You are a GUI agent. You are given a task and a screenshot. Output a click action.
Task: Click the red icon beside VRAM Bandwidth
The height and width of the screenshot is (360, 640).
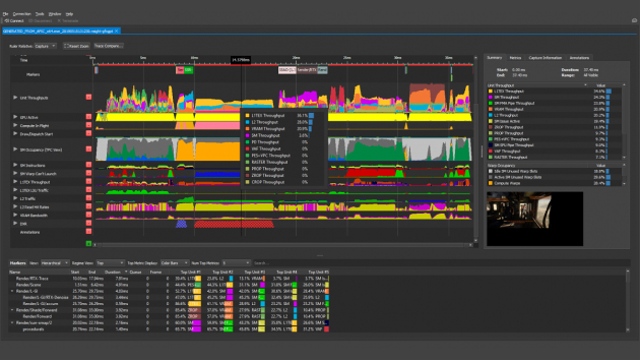[89, 215]
